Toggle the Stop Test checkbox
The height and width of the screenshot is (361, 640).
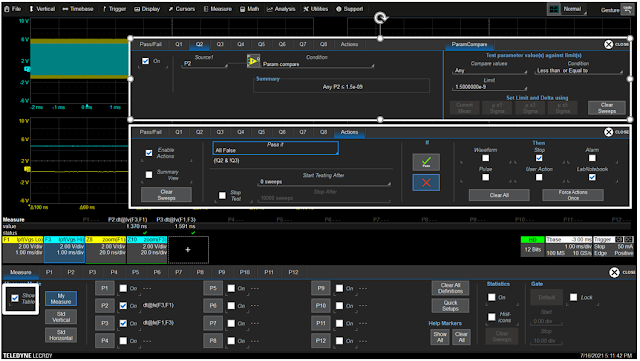222,196
